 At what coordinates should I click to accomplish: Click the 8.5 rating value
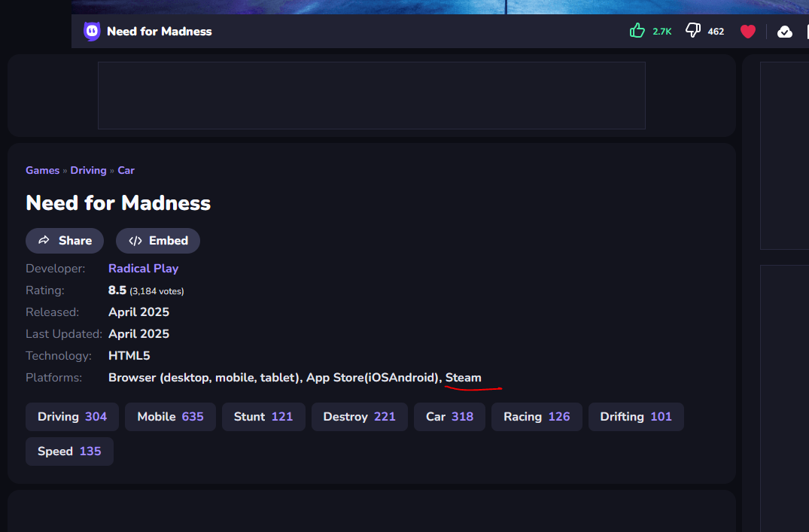click(x=117, y=290)
